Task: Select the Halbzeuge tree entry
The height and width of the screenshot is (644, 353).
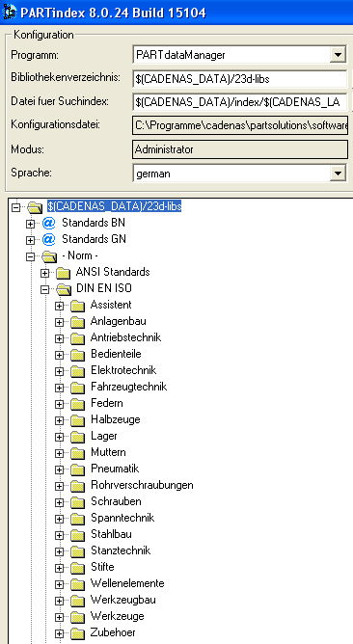Action: coord(116,419)
